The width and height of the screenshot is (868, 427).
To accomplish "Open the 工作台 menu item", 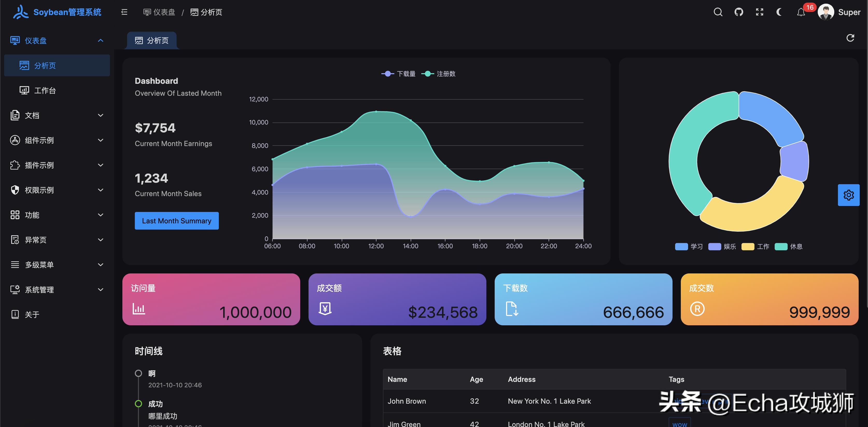I will (45, 90).
